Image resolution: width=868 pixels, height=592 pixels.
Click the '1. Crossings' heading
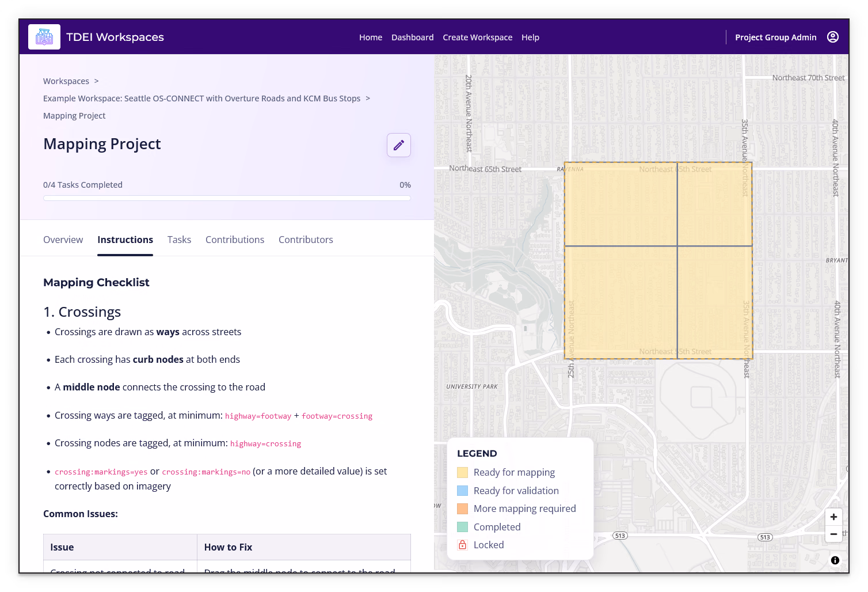point(82,312)
